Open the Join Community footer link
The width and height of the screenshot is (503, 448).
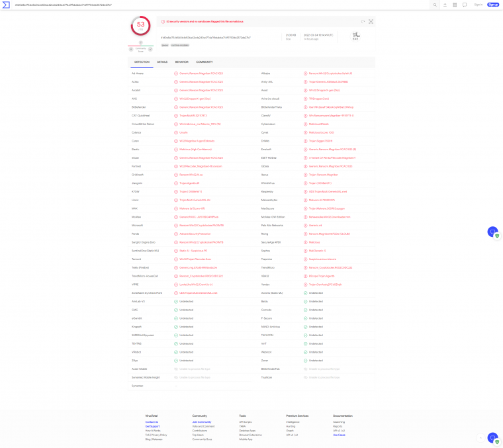(x=202, y=422)
